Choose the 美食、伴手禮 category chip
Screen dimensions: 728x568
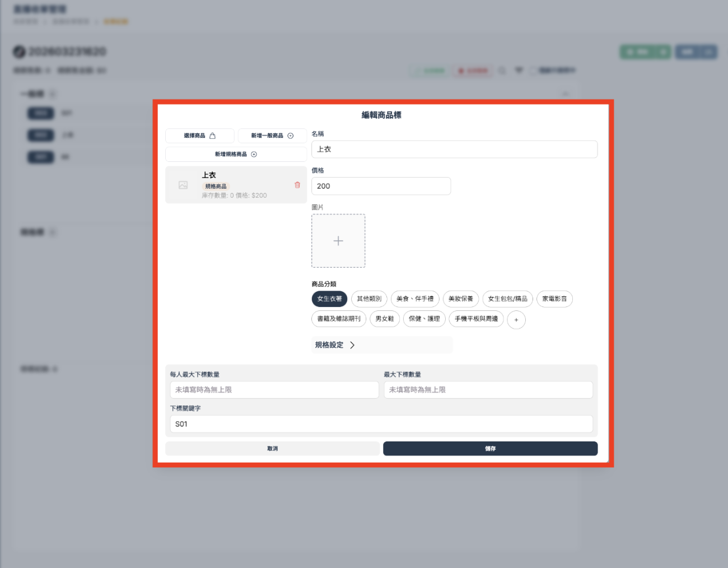tap(415, 299)
